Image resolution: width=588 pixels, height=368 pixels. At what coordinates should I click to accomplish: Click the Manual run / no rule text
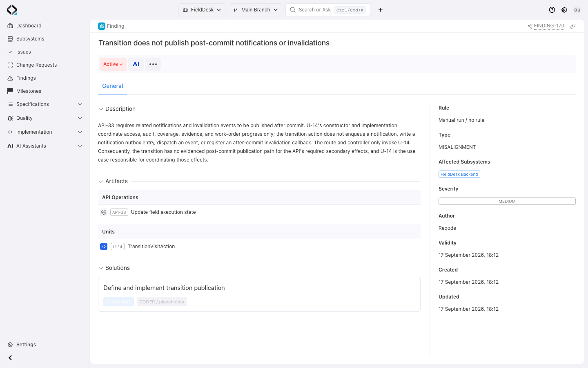[461, 120]
